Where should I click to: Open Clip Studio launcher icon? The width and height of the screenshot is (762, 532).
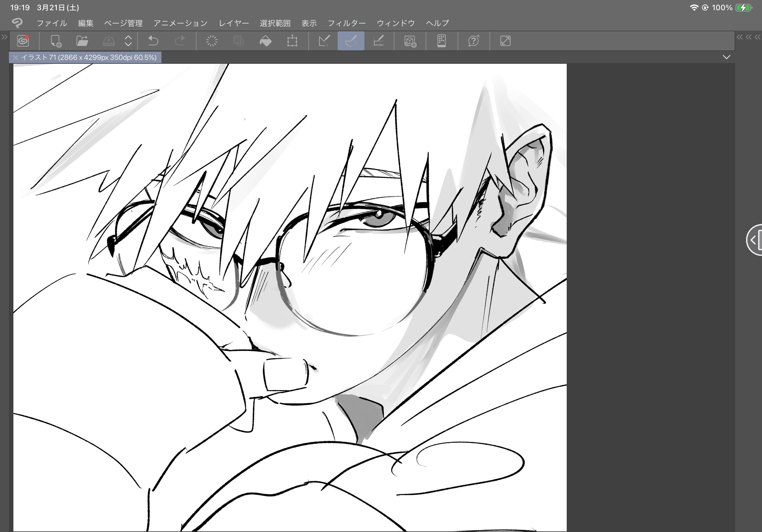[23, 41]
